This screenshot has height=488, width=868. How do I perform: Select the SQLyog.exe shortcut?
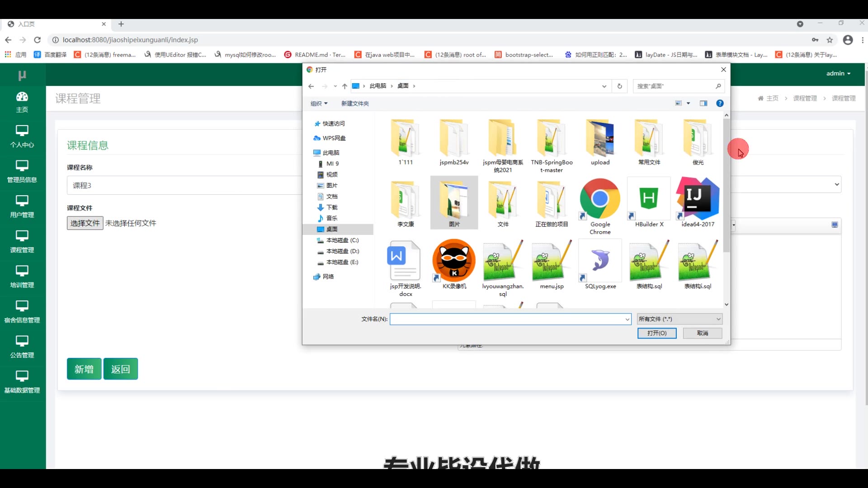point(600,265)
